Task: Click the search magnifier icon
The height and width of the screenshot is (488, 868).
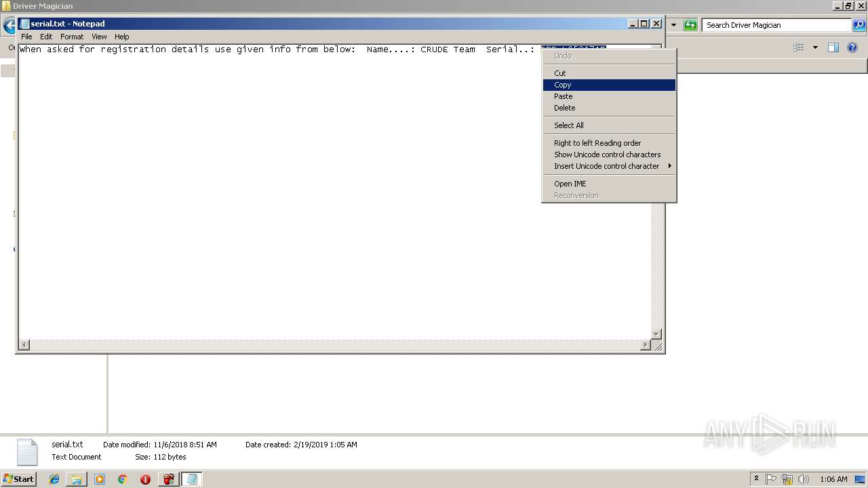Action: point(859,25)
